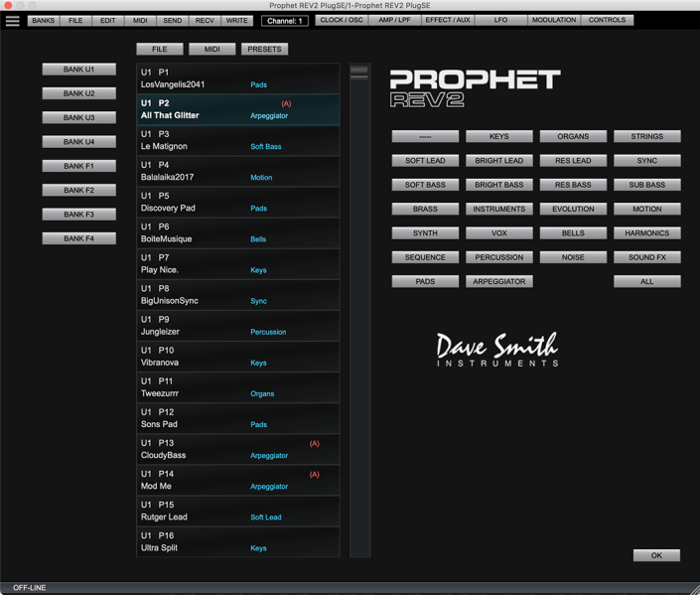Click the Channel: 1 selector
Image resolution: width=700 pixels, height=596 pixels.
tap(285, 21)
